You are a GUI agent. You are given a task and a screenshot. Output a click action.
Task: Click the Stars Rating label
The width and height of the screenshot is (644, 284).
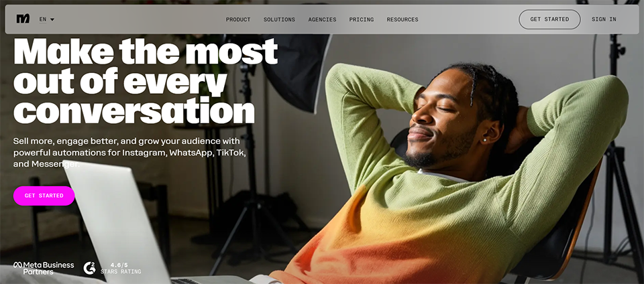(x=119, y=271)
